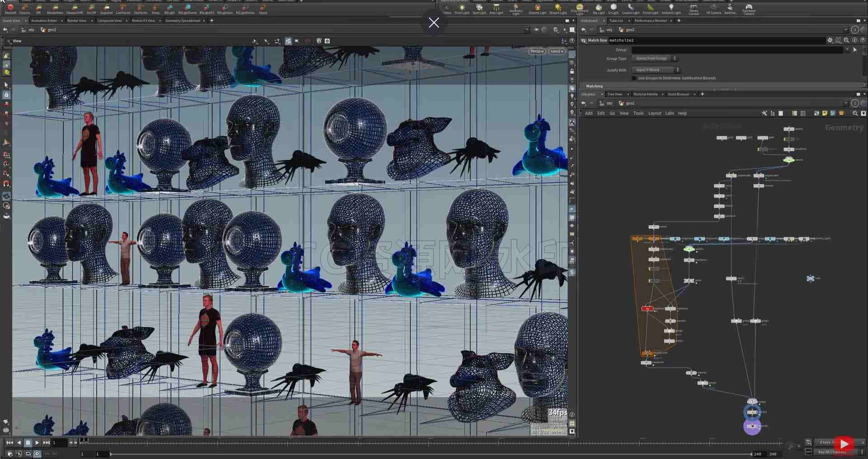This screenshot has height=459, width=868.
Task: Click the play forward button
Action: [x=37, y=443]
